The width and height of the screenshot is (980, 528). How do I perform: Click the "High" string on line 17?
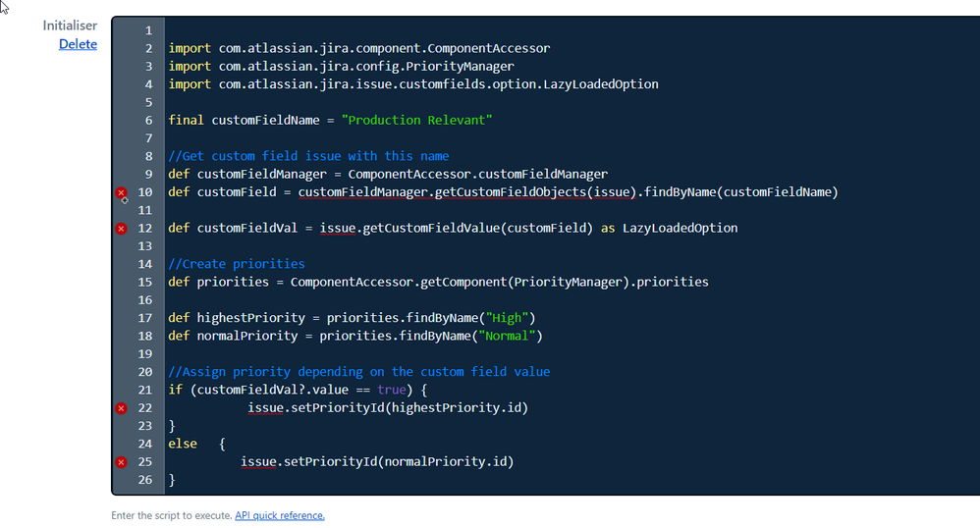coord(507,318)
